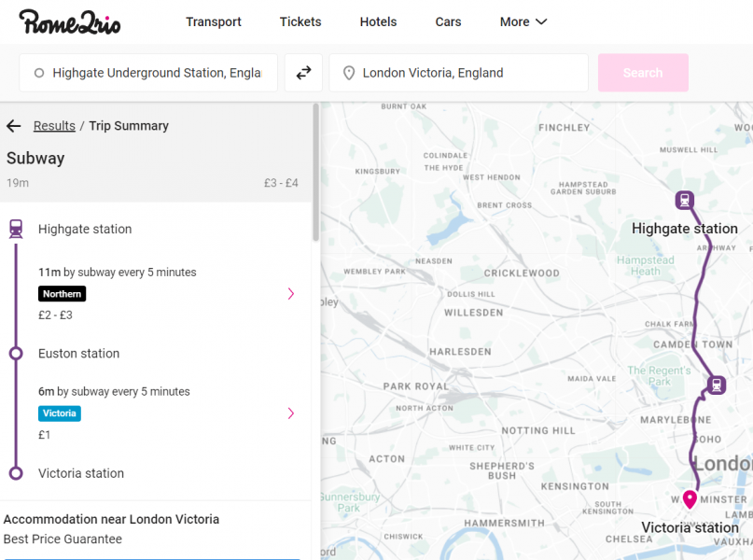Click the Victoria station stop circle on the itinerary line
The height and width of the screenshot is (560, 753).
(x=16, y=473)
